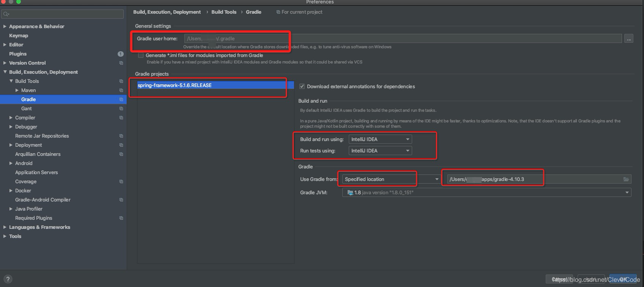Click the settings search field

coord(63,14)
